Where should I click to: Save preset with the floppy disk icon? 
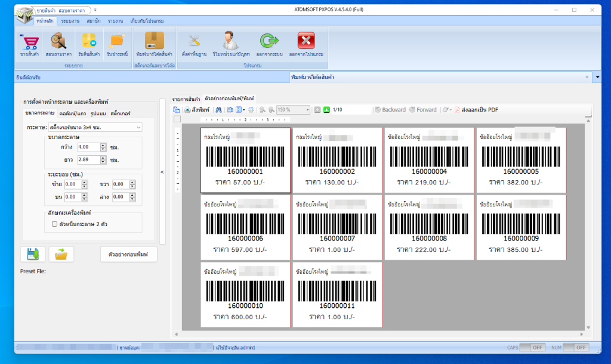coord(33,254)
